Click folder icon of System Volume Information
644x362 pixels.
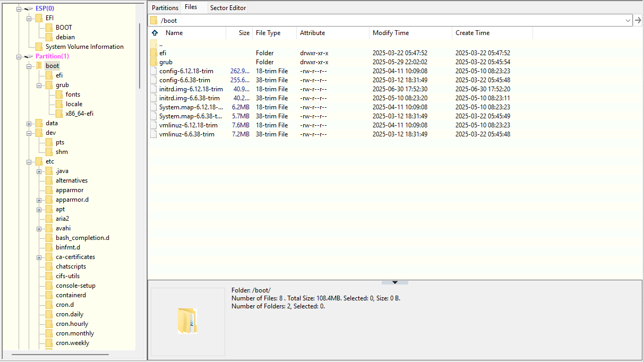pyautogui.click(x=39, y=47)
